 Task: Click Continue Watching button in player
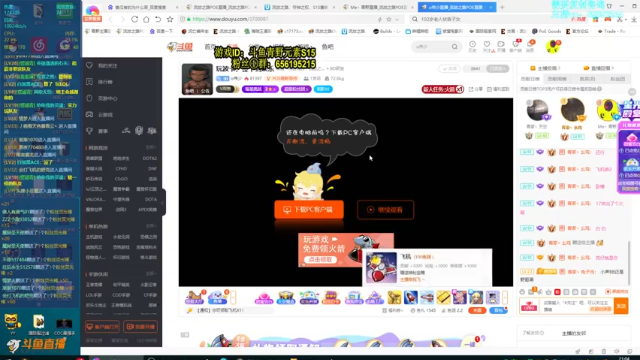pyautogui.click(x=385, y=210)
